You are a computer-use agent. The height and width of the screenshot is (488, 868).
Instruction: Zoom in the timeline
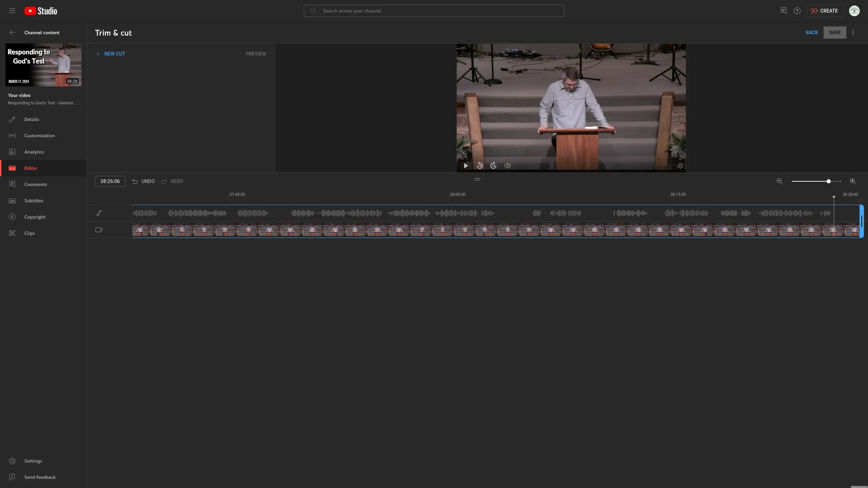point(853,181)
